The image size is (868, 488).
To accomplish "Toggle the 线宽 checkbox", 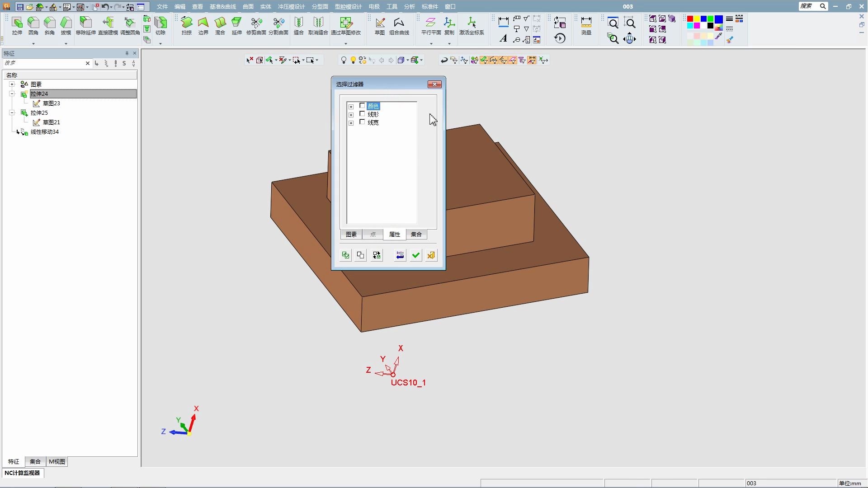I will (x=362, y=122).
